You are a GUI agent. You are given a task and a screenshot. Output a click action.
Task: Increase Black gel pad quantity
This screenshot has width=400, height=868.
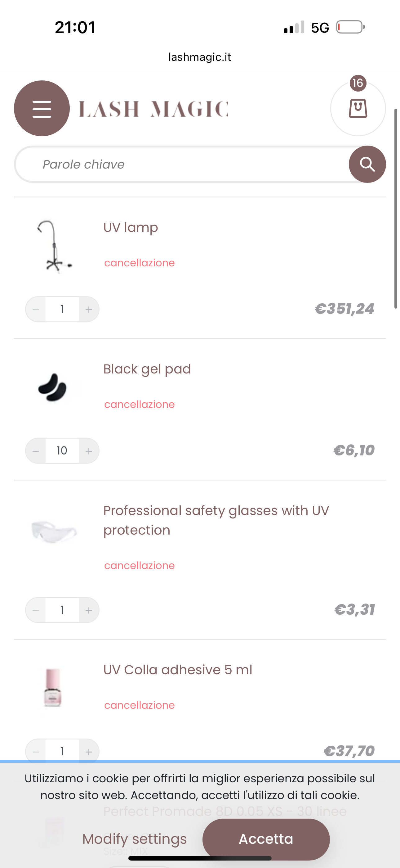89,451
